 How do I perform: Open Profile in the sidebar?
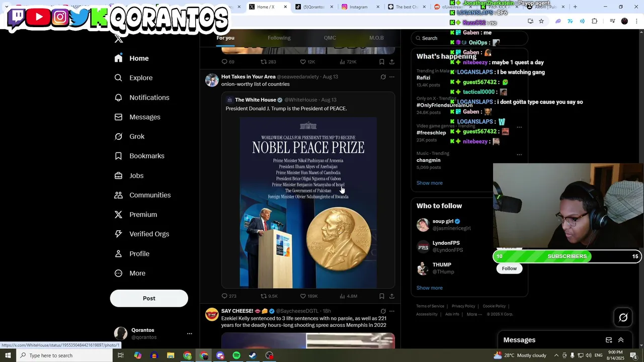pyautogui.click(x=132, y=254)
